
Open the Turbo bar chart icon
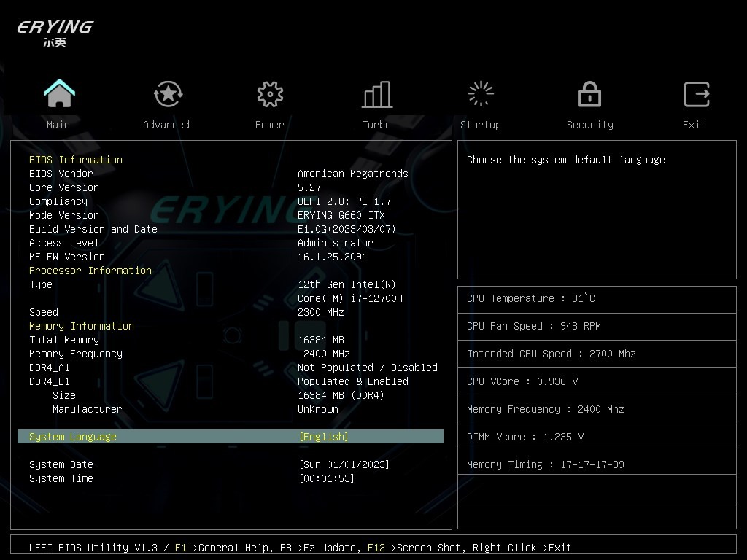click(376, 94)
